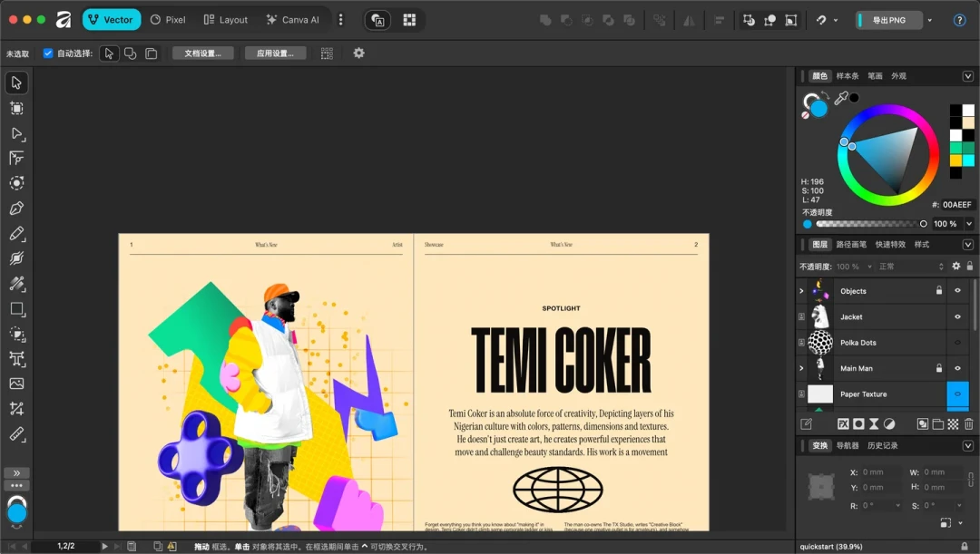Delete layer with trash icon
Viewport: 980px width, 554px height.
coord(969,424)
